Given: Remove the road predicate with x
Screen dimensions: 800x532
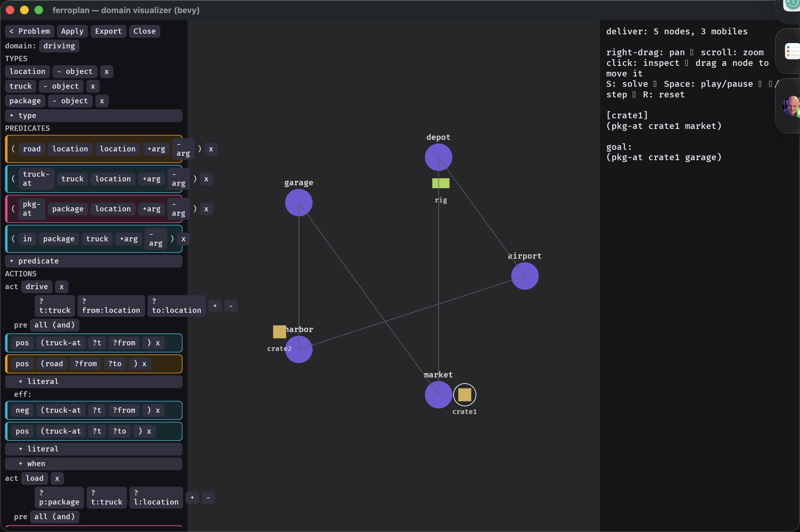Looking at the screenshot, I should [x=211, y=149].
